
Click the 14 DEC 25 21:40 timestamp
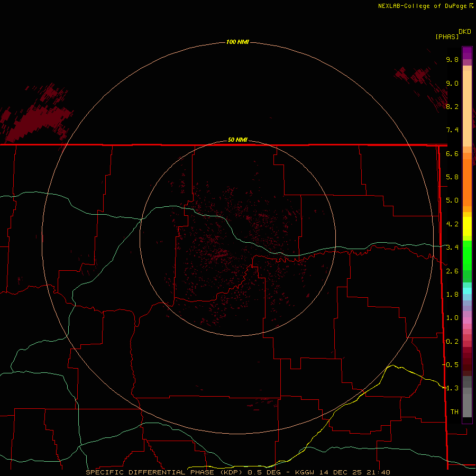[354, 472]
